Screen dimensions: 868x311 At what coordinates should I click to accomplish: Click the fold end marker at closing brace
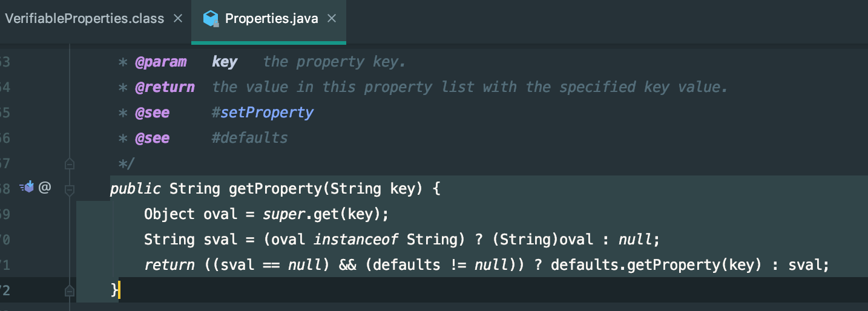coord(70,291)
